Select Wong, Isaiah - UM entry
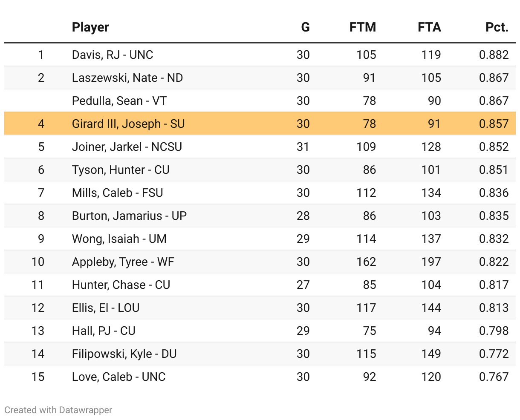Screen dimensions: 520x420 tap(119, 239)
